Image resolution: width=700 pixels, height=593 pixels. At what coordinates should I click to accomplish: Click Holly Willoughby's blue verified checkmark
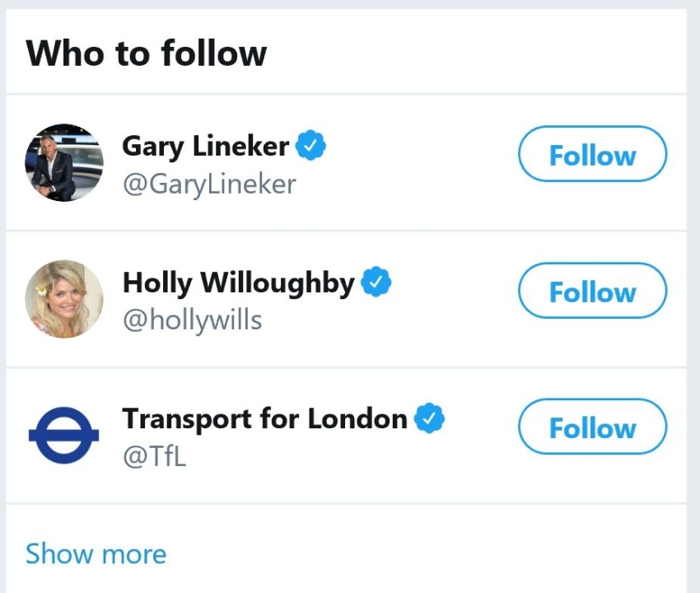(x=376, y=282)
